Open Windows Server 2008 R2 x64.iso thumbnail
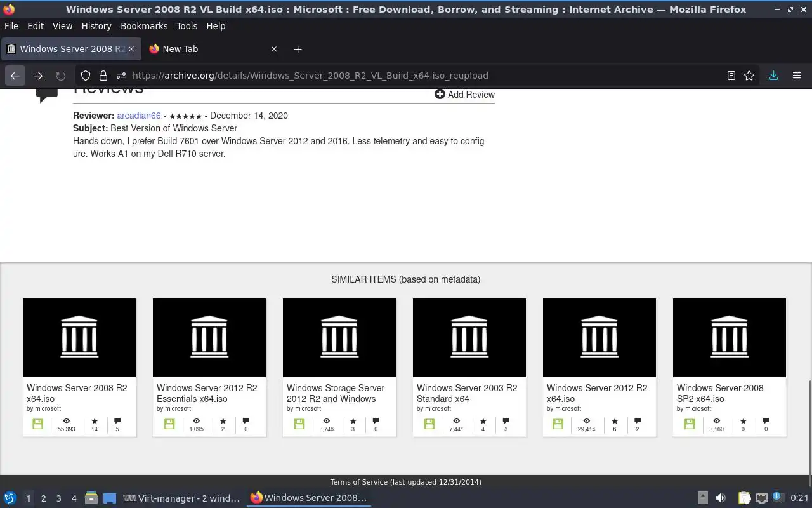Viewport: 812px width, 508px height. pyautogui.click(x=79, y=338)
